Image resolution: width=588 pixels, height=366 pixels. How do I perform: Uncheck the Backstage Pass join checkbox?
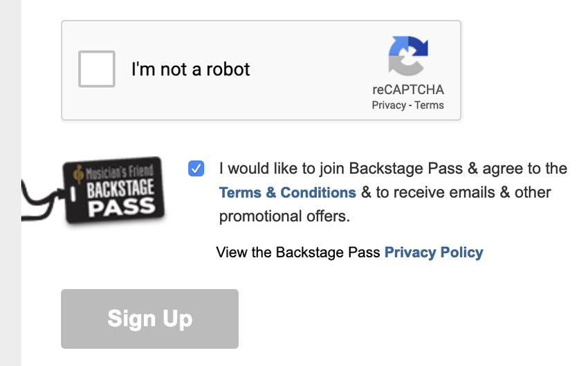196,168
